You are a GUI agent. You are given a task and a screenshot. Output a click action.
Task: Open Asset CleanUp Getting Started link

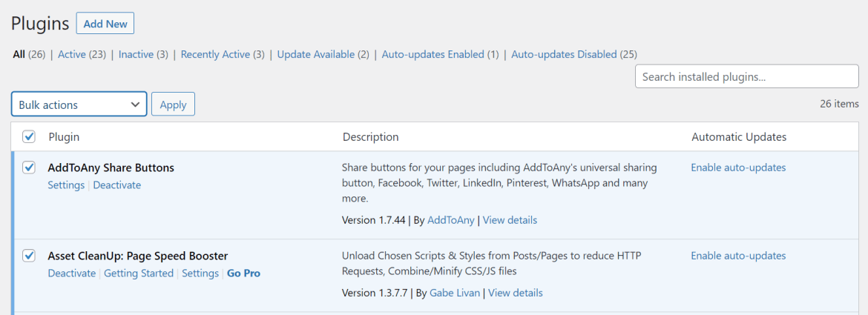[139, 273]
